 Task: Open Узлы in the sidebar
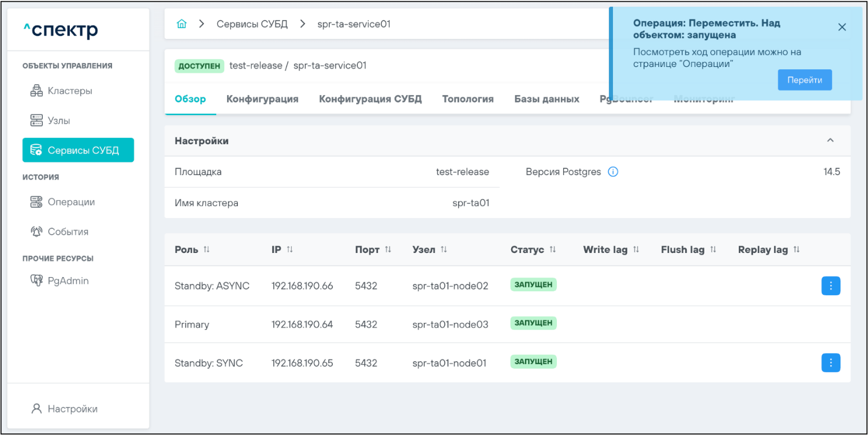(x=59, y=121)
